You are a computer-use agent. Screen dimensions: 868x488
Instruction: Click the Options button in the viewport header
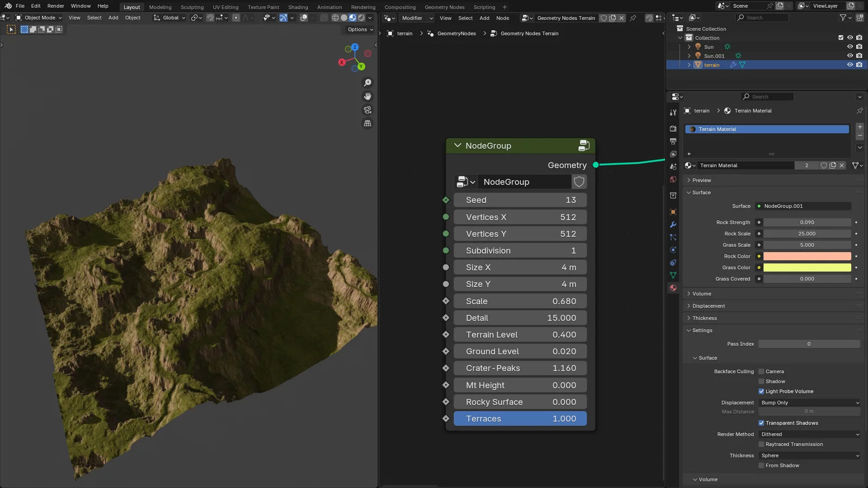pos(359,29)
